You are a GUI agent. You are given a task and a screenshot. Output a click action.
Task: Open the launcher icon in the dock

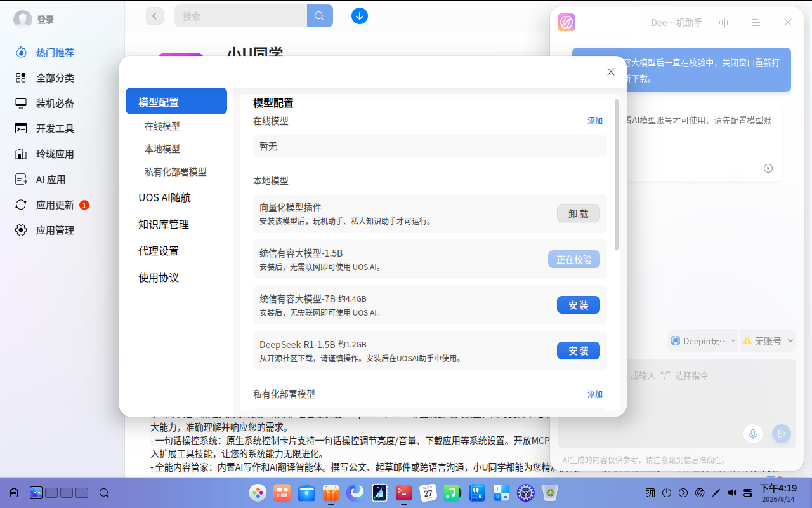coord(258,493)
